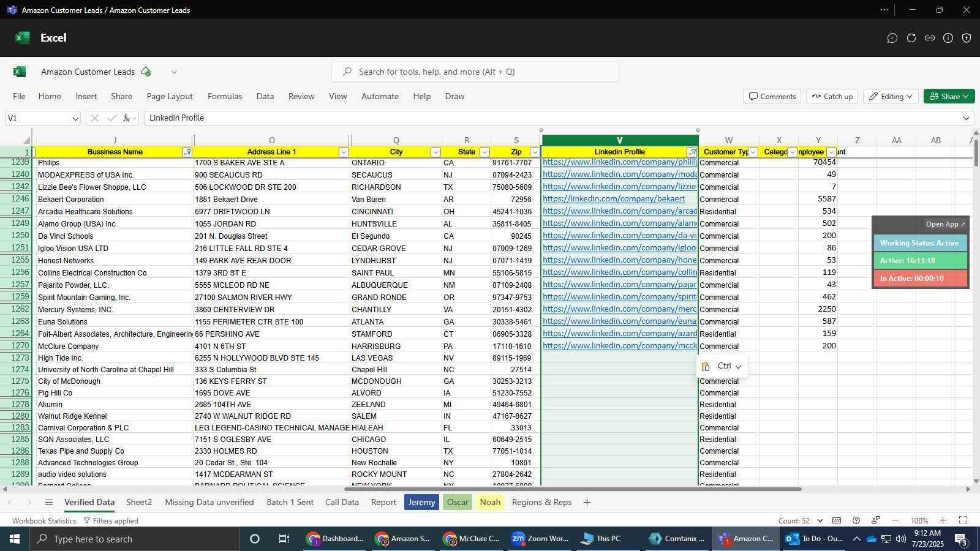Image resolution: width=980 pixels, height=551 pixels.
Task: Open insert function fx button
Action: tap(127, 118)
